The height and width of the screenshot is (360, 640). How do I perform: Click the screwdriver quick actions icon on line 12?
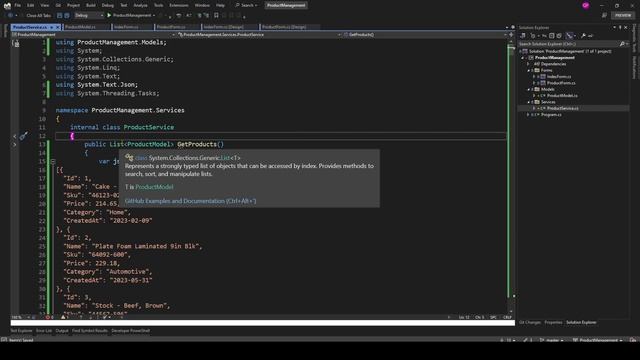coord(24,136)
